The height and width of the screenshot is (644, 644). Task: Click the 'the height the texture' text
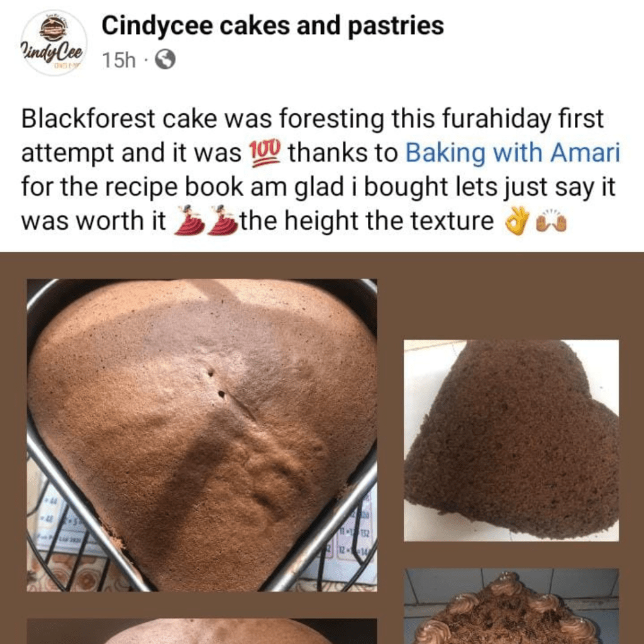(367, 221)
